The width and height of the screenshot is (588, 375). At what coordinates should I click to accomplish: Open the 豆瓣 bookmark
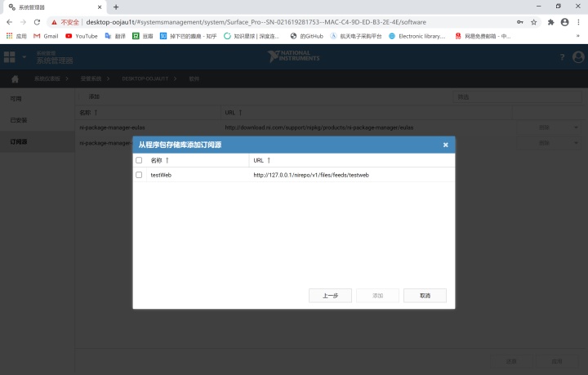(x=142, y=36)
